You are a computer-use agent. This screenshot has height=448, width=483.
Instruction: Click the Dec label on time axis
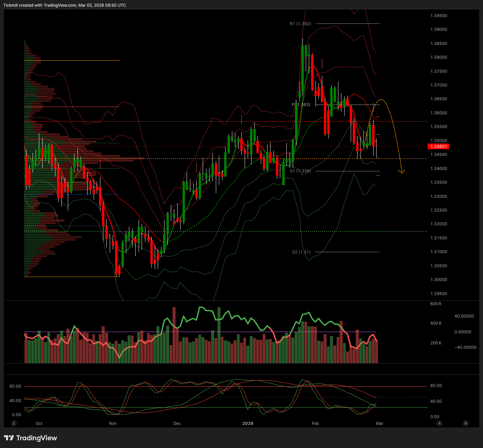[x=177, y=424]
